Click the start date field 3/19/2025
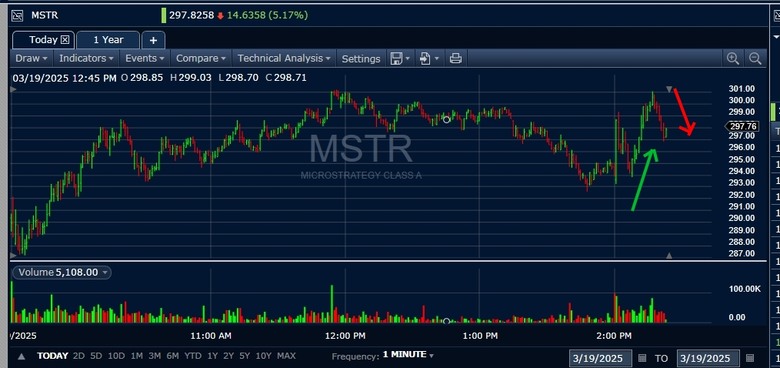 600,358
